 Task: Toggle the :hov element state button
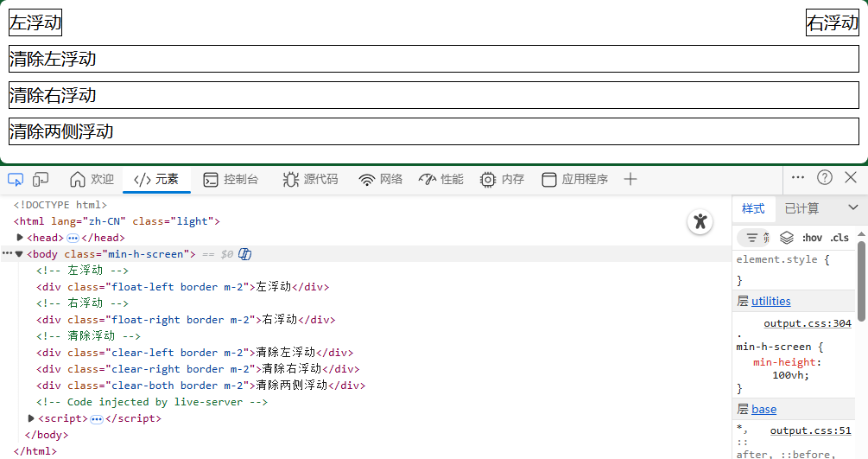click(x=812, y=238)
